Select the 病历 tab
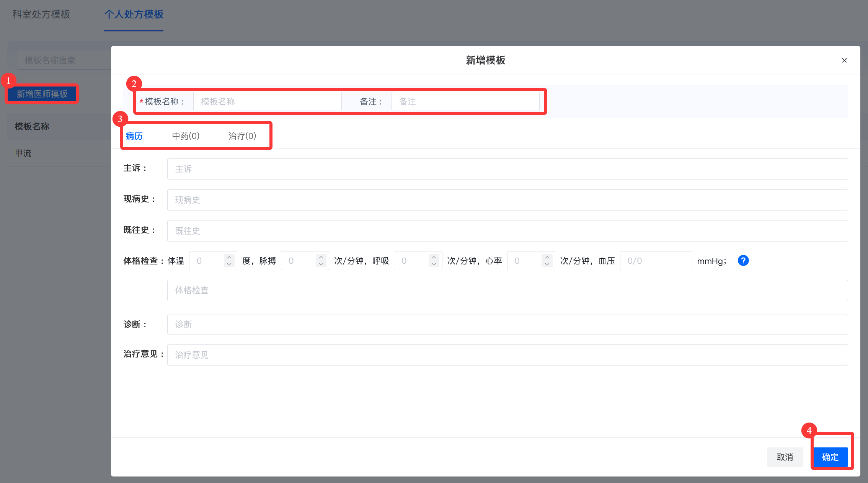The height and width of the screenshot is (483, 868). click(x=134, y=136)
